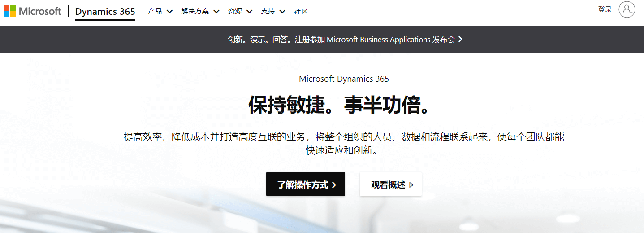Expand the 解决方案 chevron arrow

point(216,12)
